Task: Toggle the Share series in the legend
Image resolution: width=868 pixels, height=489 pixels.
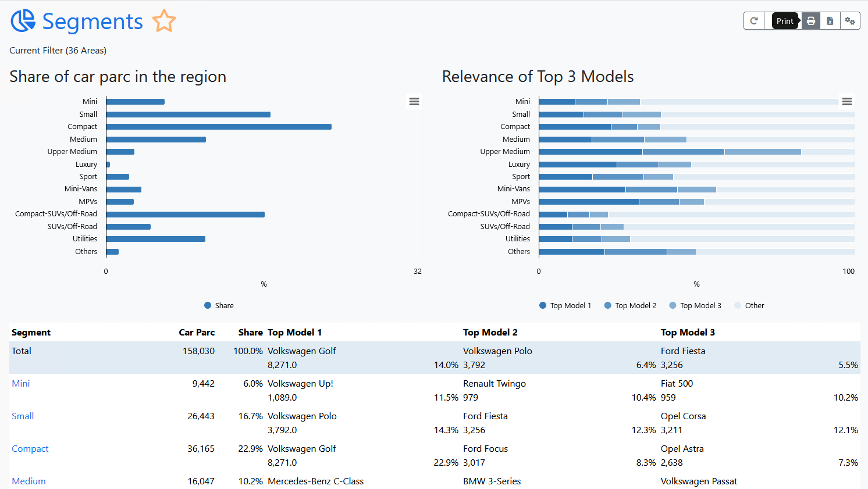Action: tap(219, 305)
